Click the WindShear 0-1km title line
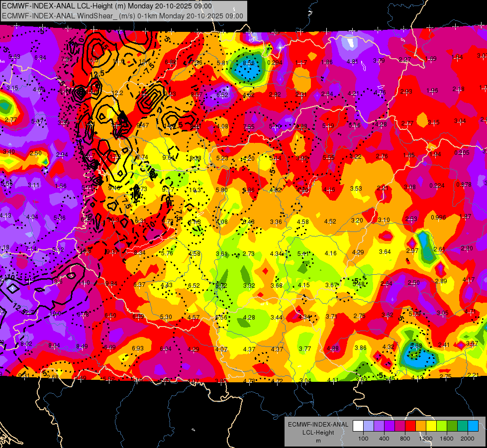Viewport: 487px width, 448px height. (x=122, y=16)
